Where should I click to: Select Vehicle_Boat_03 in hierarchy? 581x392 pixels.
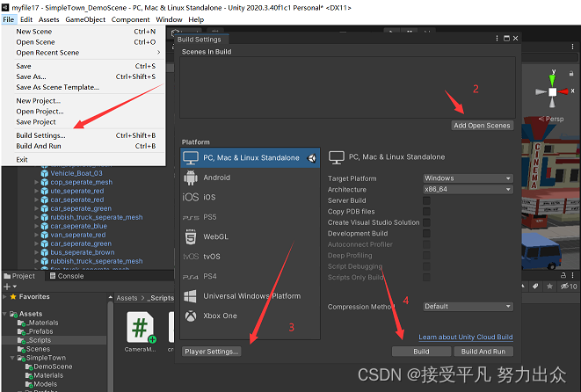pyautogui.click(x=76, y=173)
